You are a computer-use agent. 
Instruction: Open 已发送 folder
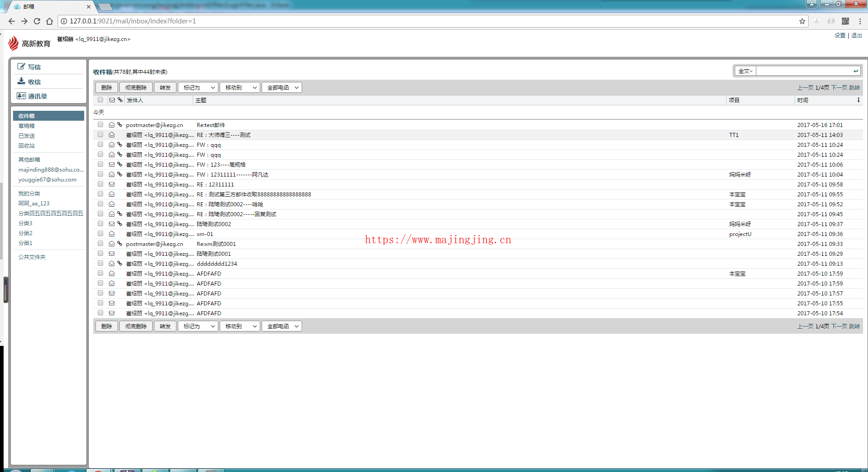tap(27, 136)
